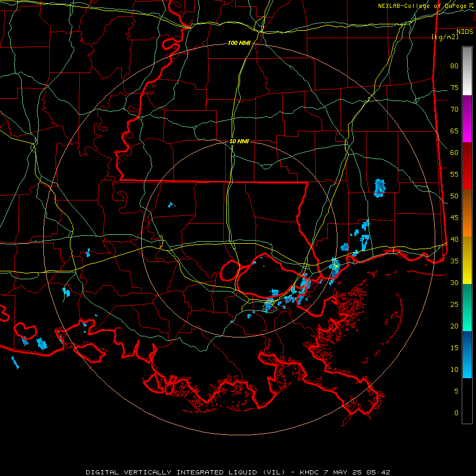Image resolution: width=476 pixels, height=476 pixels.
Task: Click the 100 NMI range ring label
Action: (239, 43)
